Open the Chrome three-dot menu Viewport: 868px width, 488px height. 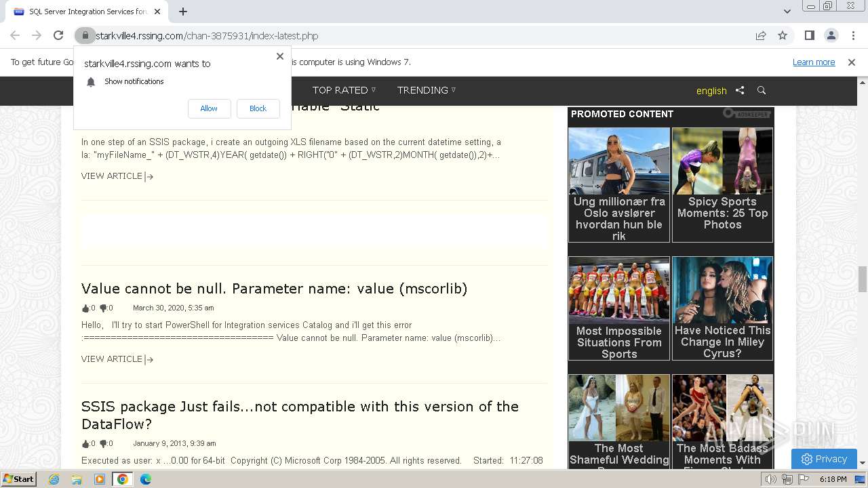coord(852,35)
